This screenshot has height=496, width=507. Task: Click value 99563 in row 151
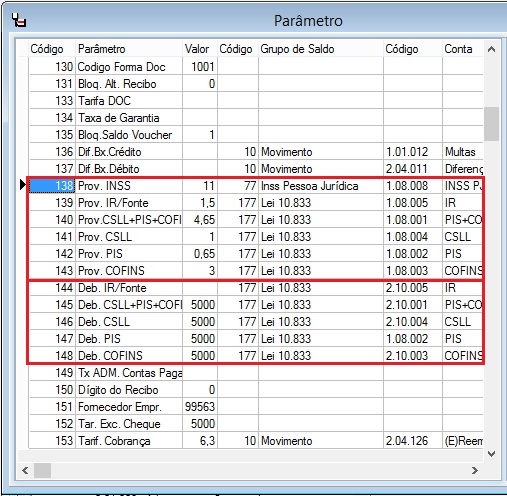coord(200,407)
